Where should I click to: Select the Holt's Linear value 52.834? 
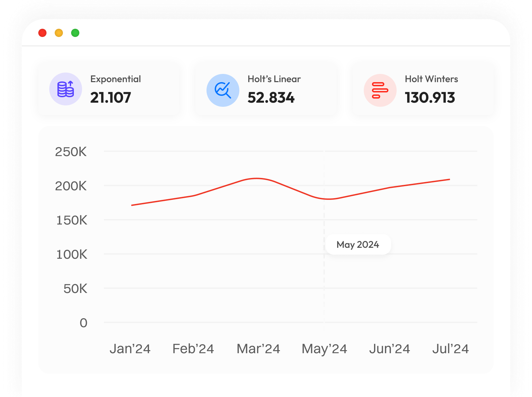click(x=271, y=98)
